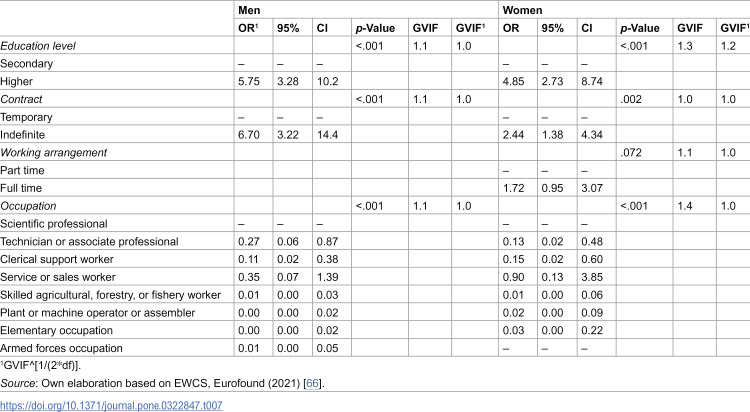Screen dimensions: 750x412
Task: Select the Service or sales worker label
Action: coord(58,277)
